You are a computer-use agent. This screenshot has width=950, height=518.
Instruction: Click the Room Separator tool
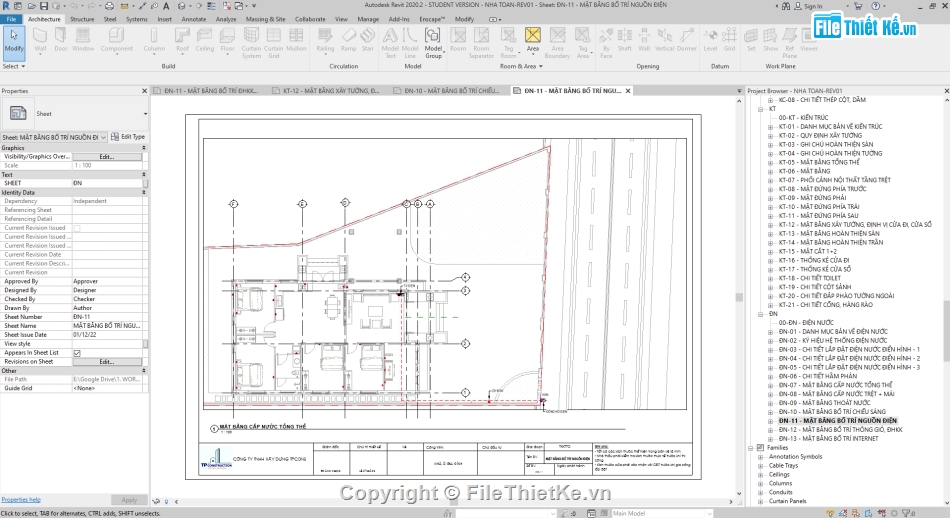[481, 43]
